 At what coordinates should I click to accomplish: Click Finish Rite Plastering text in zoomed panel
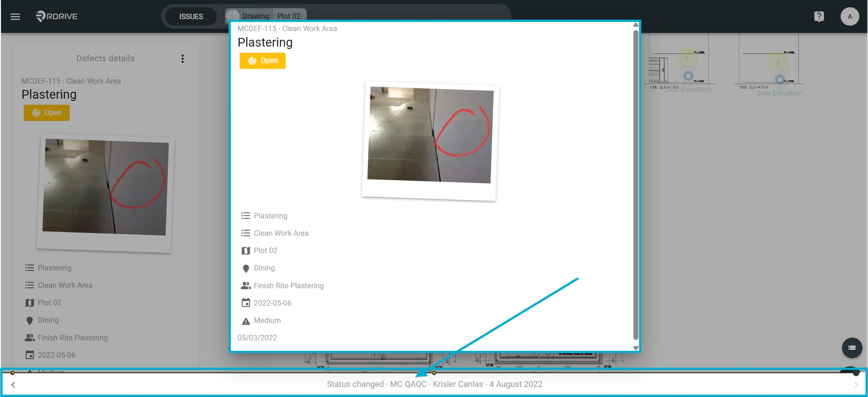(289, 286)
